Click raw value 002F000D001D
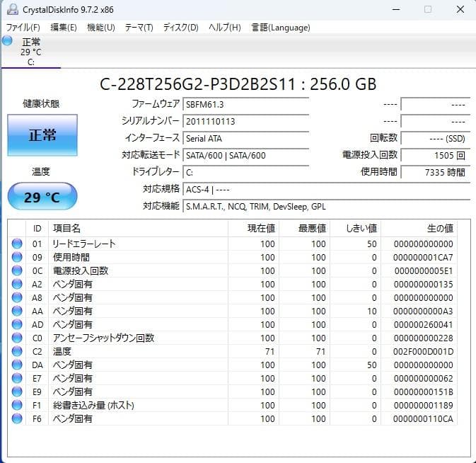 [423, 352]
